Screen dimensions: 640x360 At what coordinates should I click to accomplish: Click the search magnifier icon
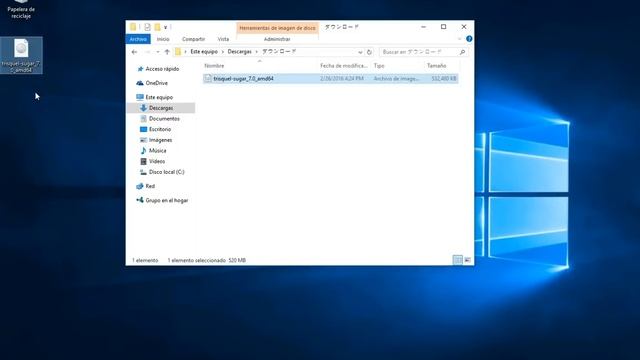(x=462, y=52)
